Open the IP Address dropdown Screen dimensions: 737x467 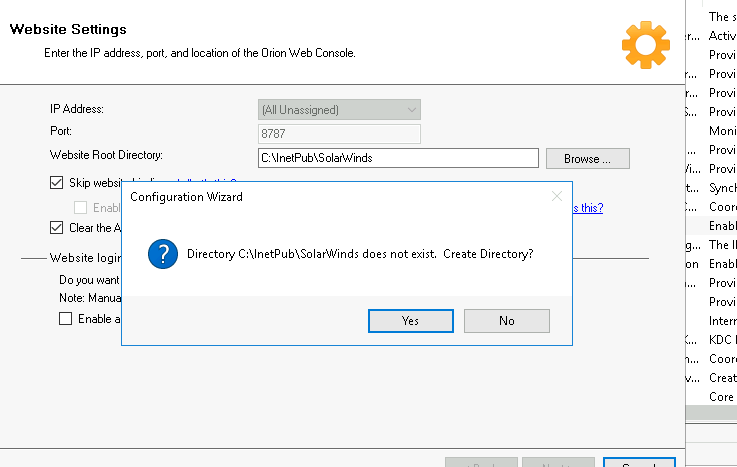[x=339, y=110]
